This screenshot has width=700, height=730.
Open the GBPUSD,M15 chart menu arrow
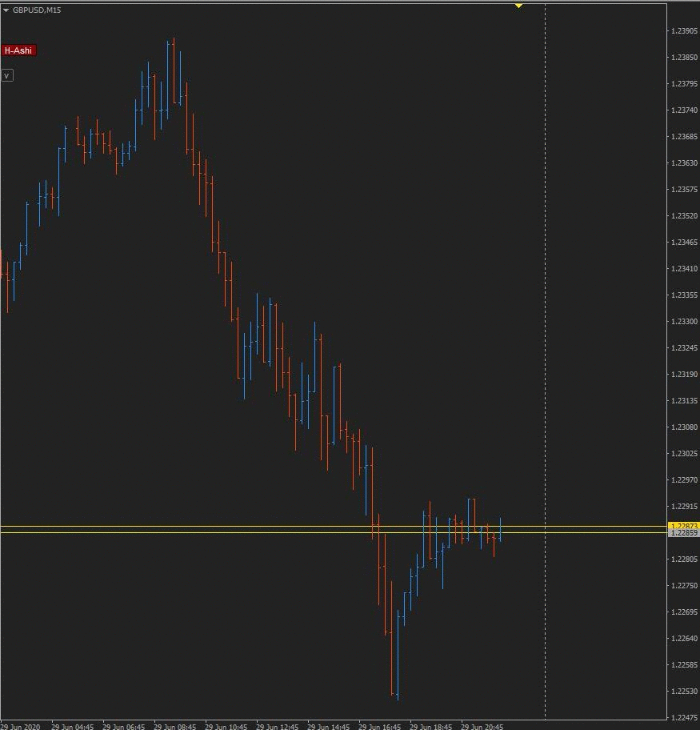coord(6,10)
